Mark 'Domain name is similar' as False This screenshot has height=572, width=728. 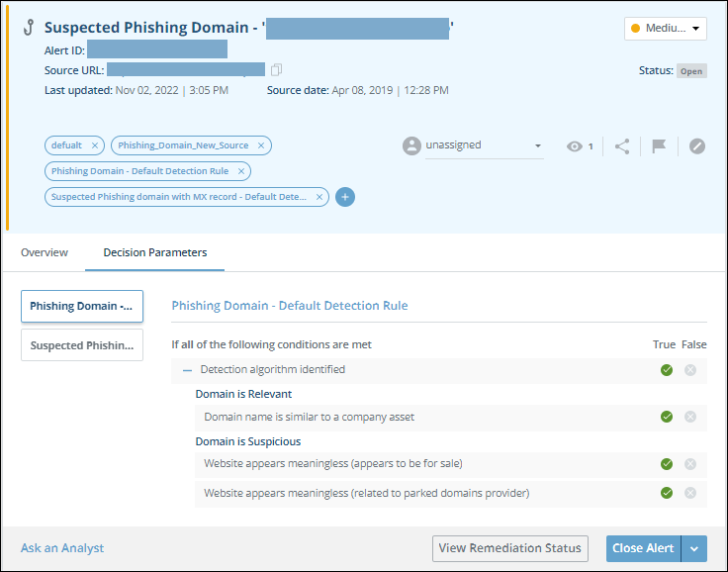pos(690,417)
